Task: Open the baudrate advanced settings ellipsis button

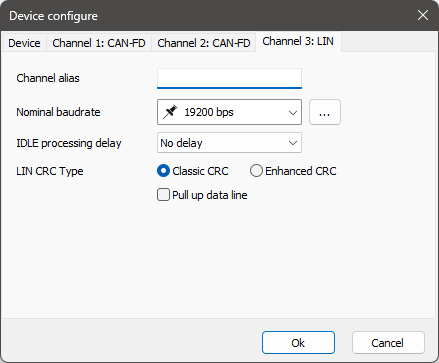Action: (325, 112)
